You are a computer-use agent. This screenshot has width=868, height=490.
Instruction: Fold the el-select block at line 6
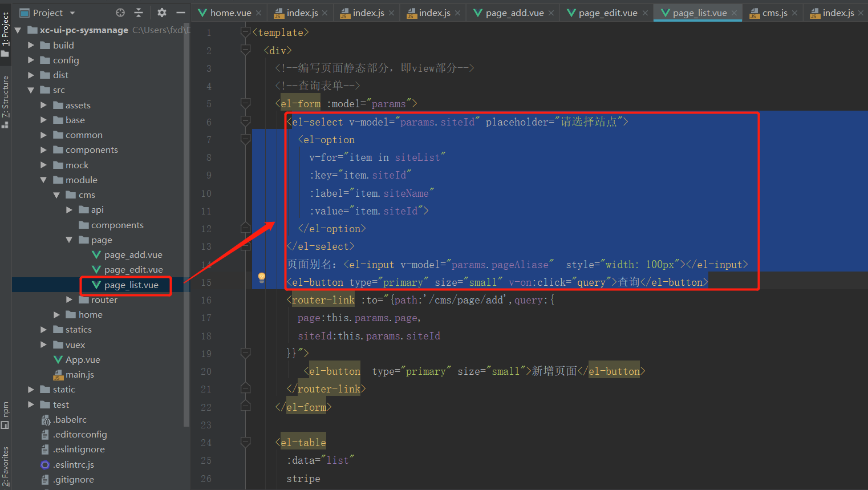pos(245,121)
